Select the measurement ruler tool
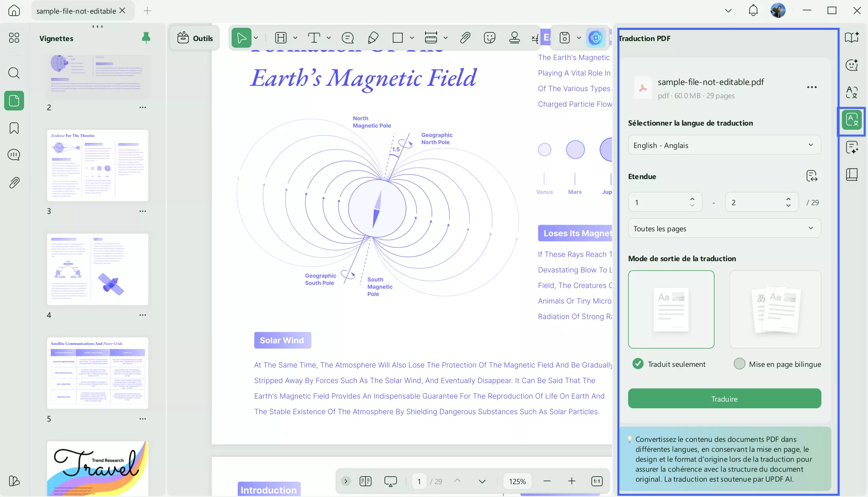The image size is (868, 497). pos(431,38)
